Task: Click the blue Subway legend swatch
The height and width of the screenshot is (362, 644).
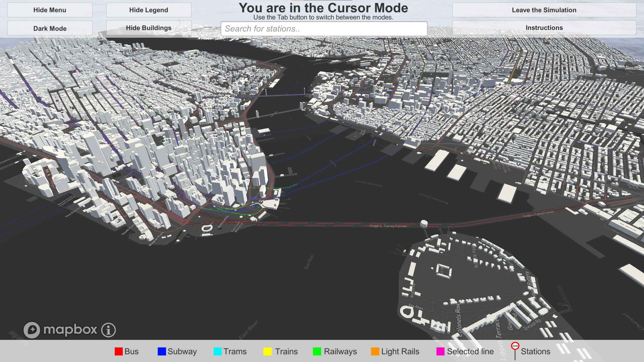Action: [x=162, y=351]
